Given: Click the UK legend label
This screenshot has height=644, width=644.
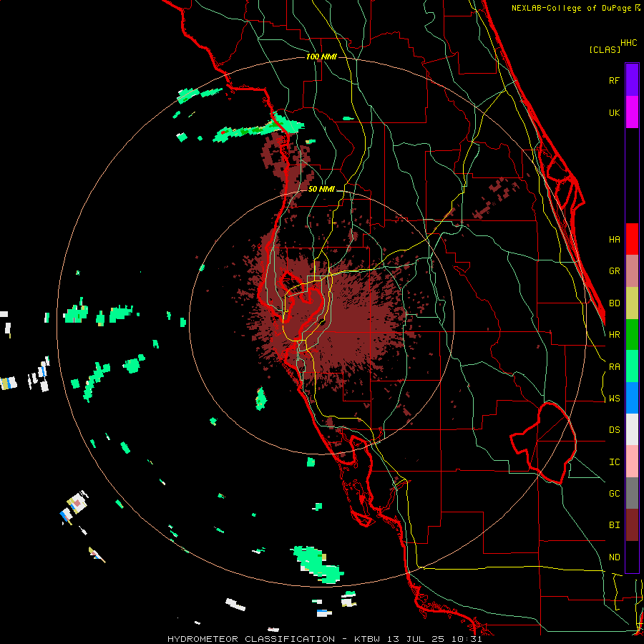Looking at the screenshot, I should click(x=614, y=112).
